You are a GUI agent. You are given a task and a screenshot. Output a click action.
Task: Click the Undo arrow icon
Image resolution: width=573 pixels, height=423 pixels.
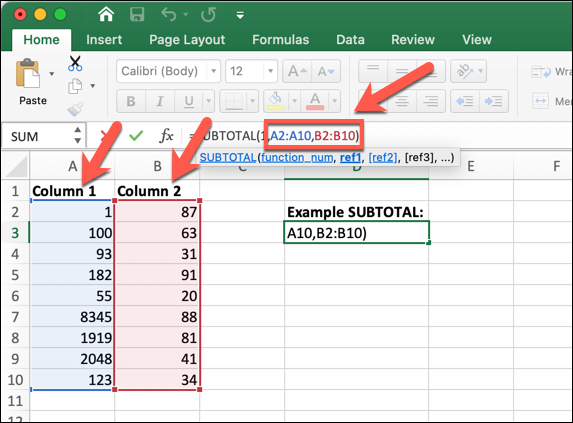pyautogui.click(x=169, y=15)
